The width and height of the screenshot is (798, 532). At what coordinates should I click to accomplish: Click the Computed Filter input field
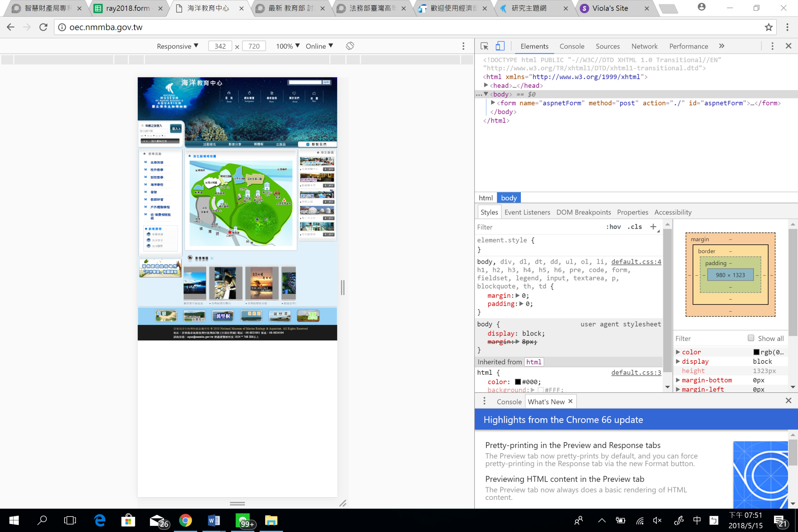(x=709, y=338)
